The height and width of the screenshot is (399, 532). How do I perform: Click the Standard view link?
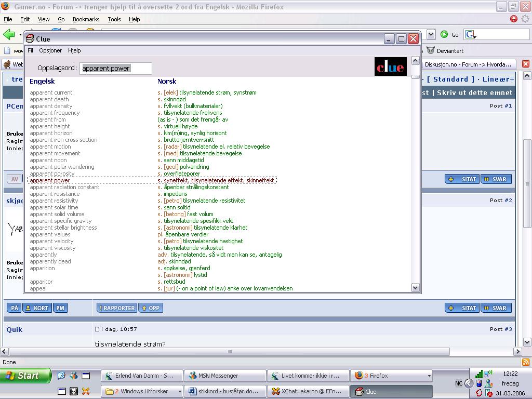point(450,79)
